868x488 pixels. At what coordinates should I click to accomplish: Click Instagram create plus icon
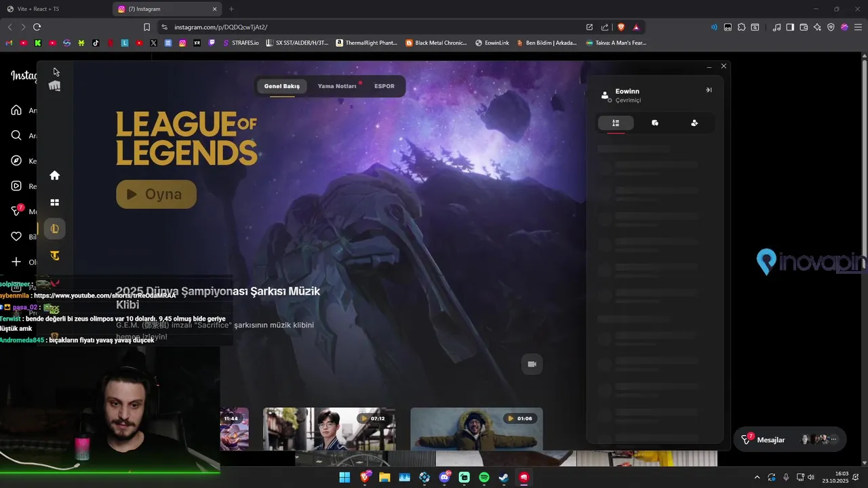point(16,262)
